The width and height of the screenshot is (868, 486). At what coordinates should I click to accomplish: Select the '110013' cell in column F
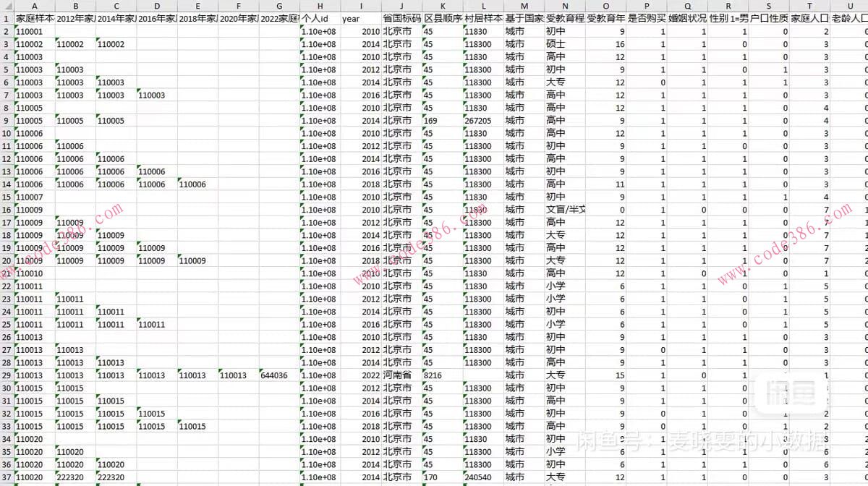click(x=239, y=375)
